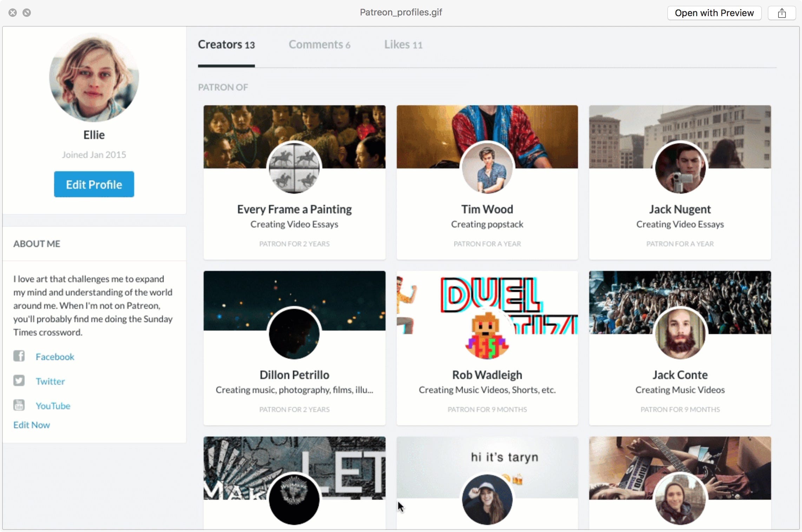
Task: Click 'Creating music, photography, films' text
Action: click(294, 390)
